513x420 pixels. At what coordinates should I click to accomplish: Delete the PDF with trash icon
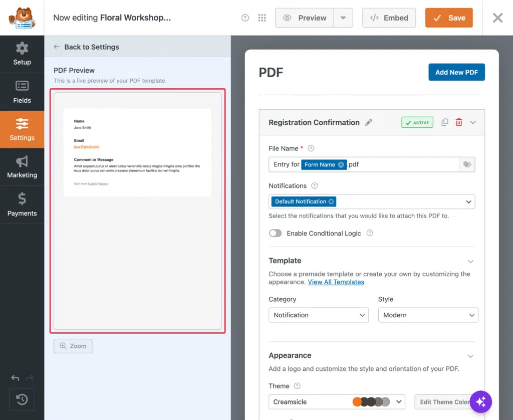[459, 122]
